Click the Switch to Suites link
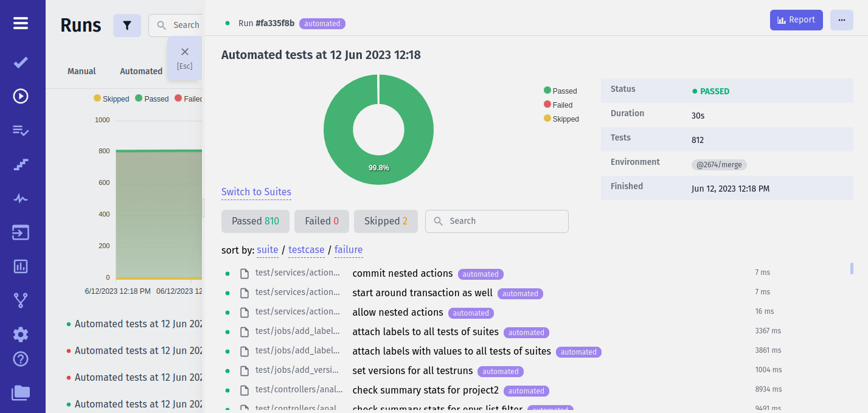Image resolution: width=868 pixels, height=413 pixels. [x=256, y=192]
